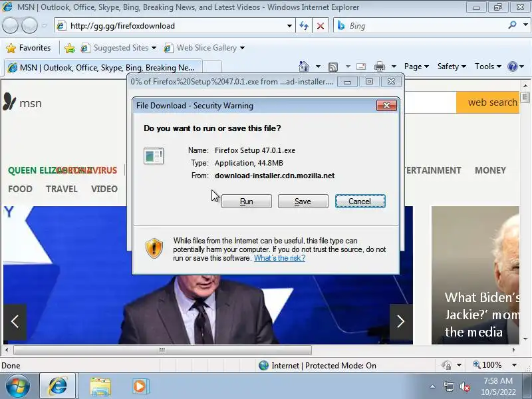Viewport: 532px width, 399px height.
Task: Click Internet Explorer taskbar icon
Action: point(58,386)
